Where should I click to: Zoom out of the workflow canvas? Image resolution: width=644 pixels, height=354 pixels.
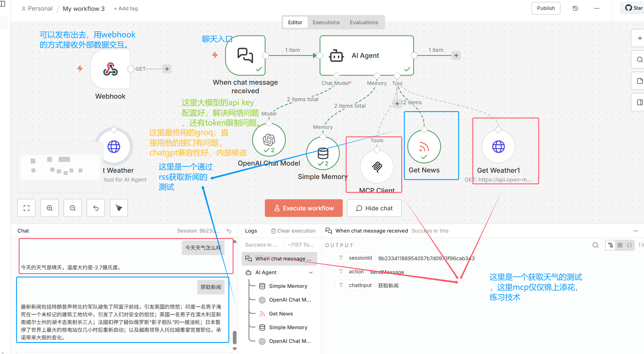point(73,208)
